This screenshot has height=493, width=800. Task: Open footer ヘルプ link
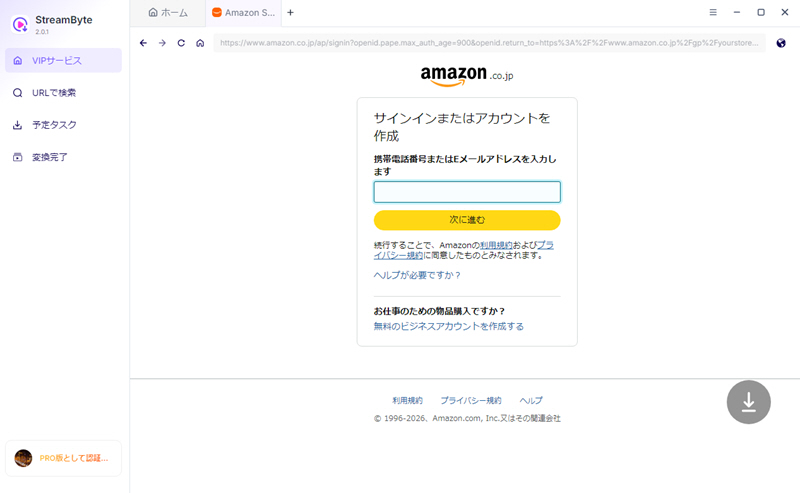pos(531,401)
